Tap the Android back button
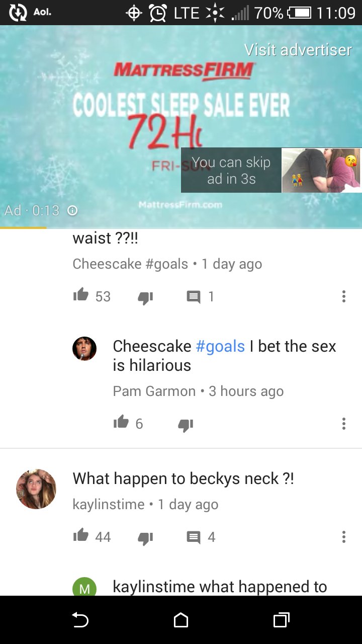 (80, 621)
